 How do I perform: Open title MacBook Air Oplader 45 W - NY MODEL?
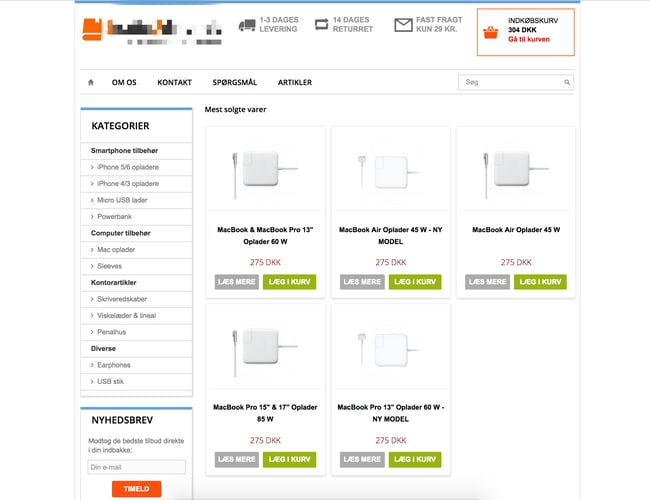(390, 235)
